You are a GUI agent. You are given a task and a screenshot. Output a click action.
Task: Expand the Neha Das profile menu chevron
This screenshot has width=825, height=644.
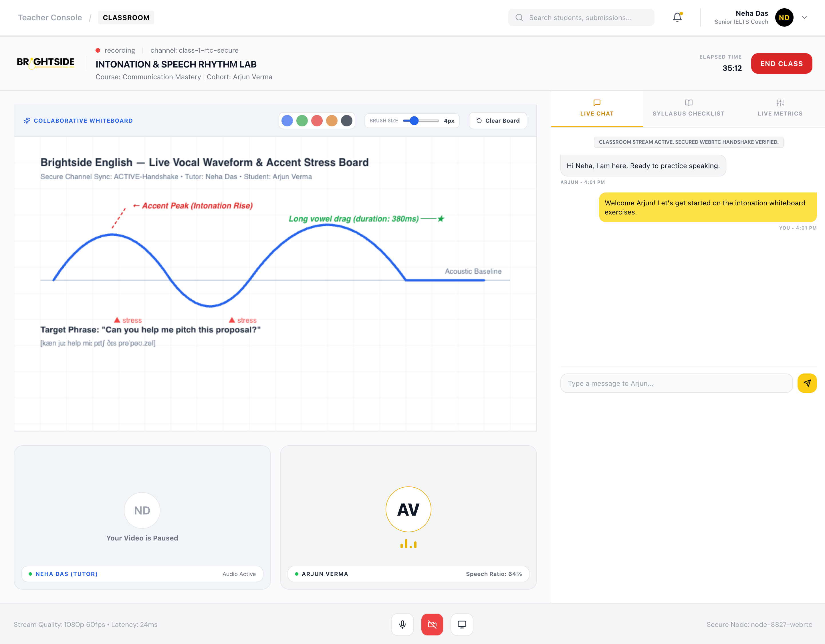(x=804, y=17)
